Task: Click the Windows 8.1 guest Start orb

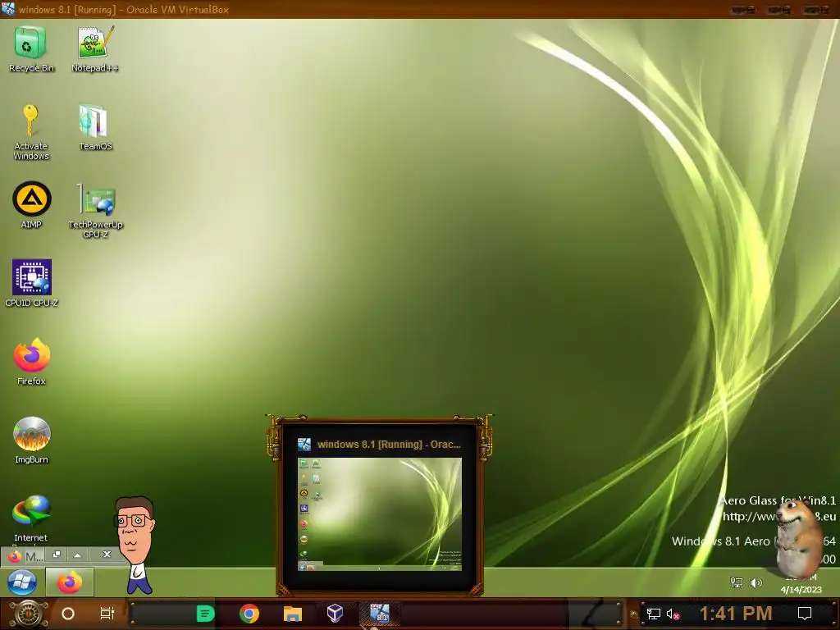Action: click(21, 582)
